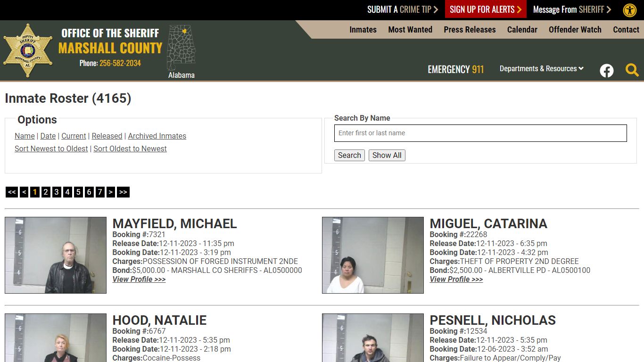Click the Marshall County site title
Screen dimensions: 644x362
[x=110, y=48]
